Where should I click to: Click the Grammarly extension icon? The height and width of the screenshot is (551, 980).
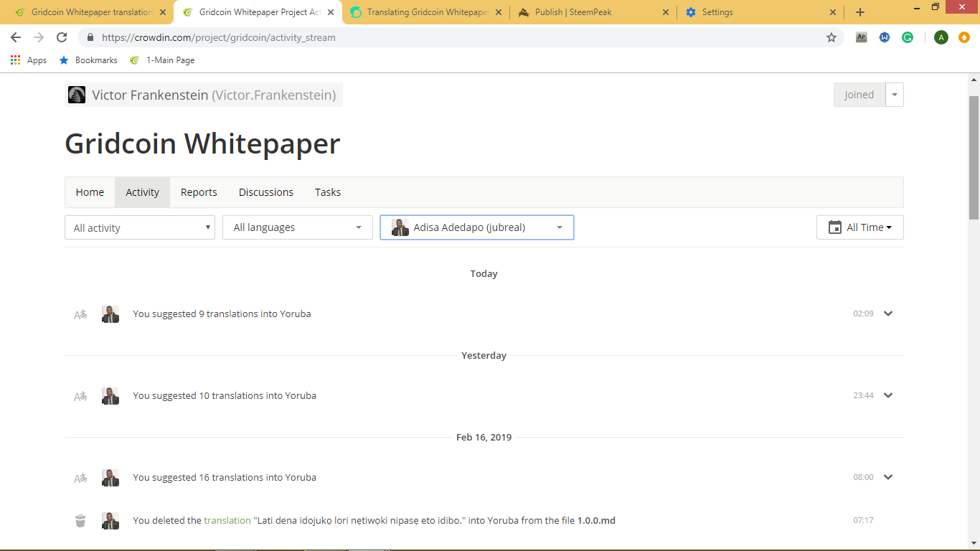[908, 37]
